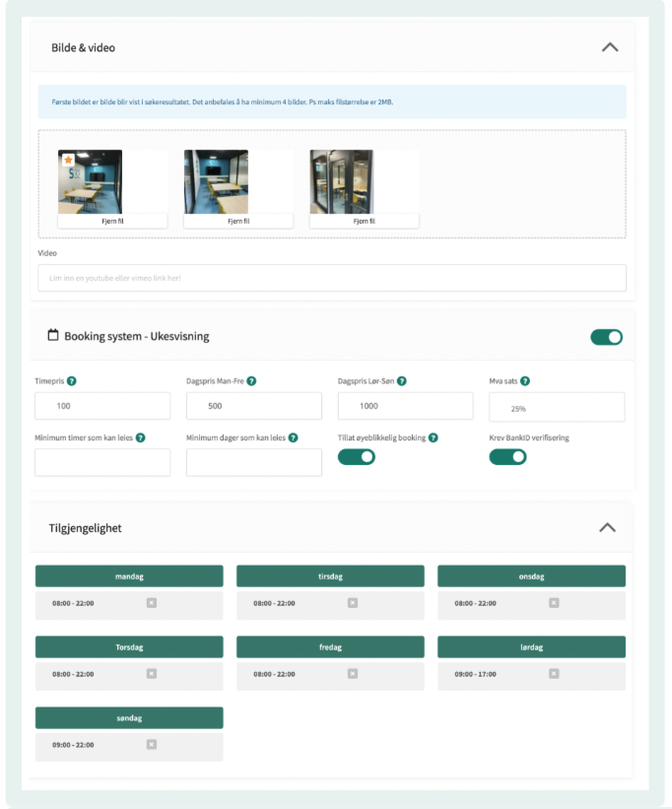Image resolution: width=672 pixels, height=809 pixels.
Task: Click the onsdag day header
Action: point(531,576)
